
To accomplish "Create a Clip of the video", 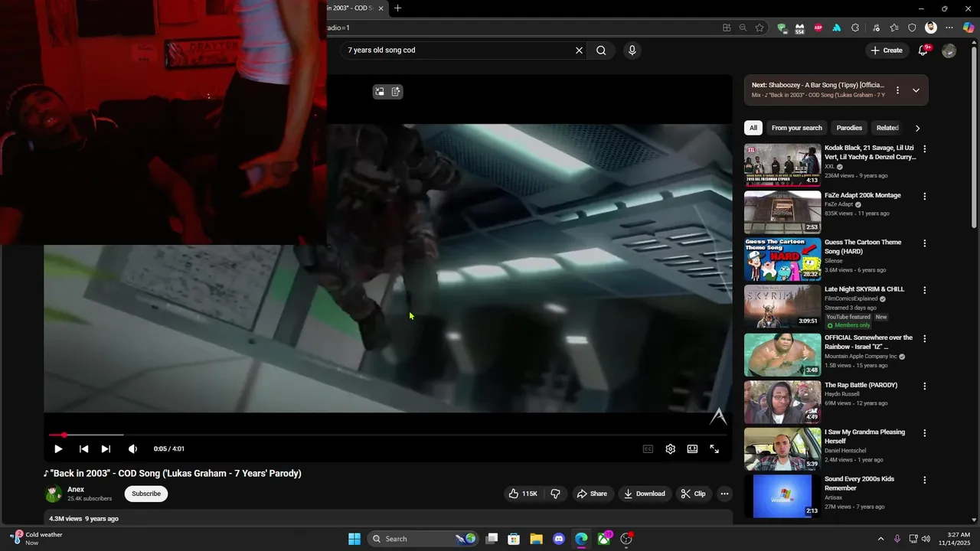I will pos(694,494).
